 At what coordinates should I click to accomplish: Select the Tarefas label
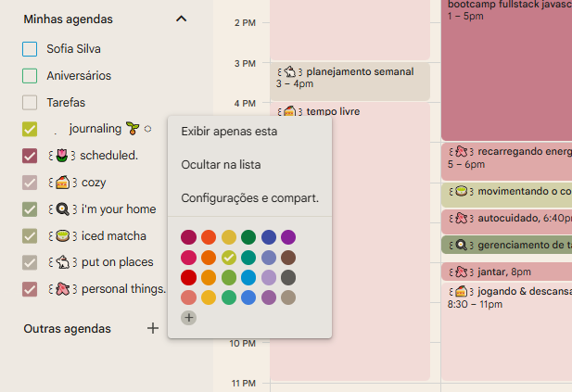[x=66, y=103]
